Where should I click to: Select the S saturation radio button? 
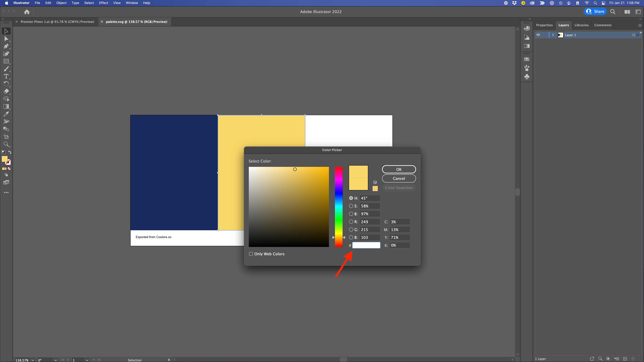[351, 206]
